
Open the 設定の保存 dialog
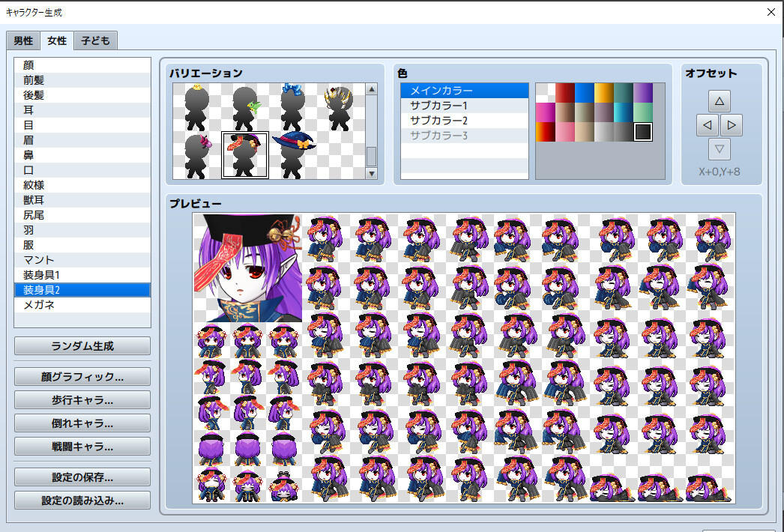point(82,476)
